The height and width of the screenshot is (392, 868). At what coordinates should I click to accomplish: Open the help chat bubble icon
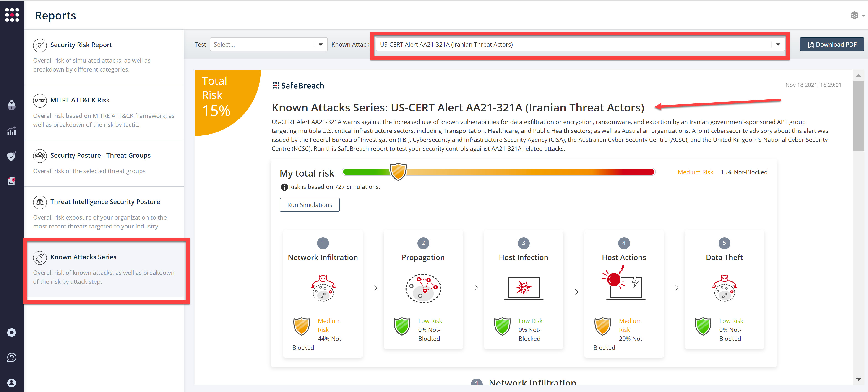(11, 357)
